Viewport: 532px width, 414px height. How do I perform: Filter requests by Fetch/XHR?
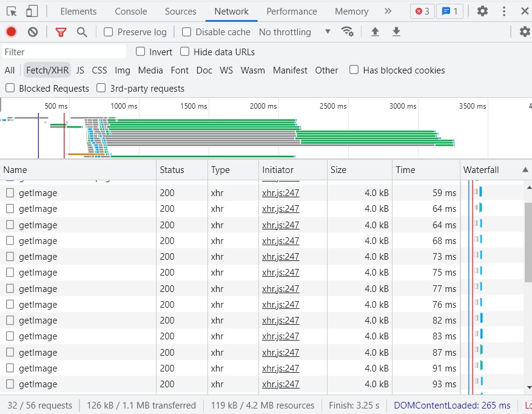click(x=47, y=70)
